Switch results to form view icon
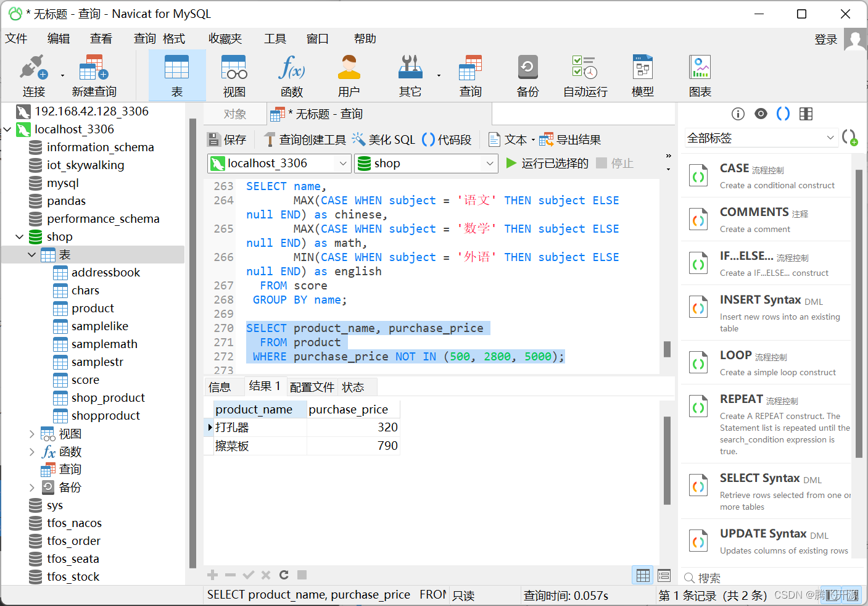Viewport: 868px width, 606px height. pos(664,575)
